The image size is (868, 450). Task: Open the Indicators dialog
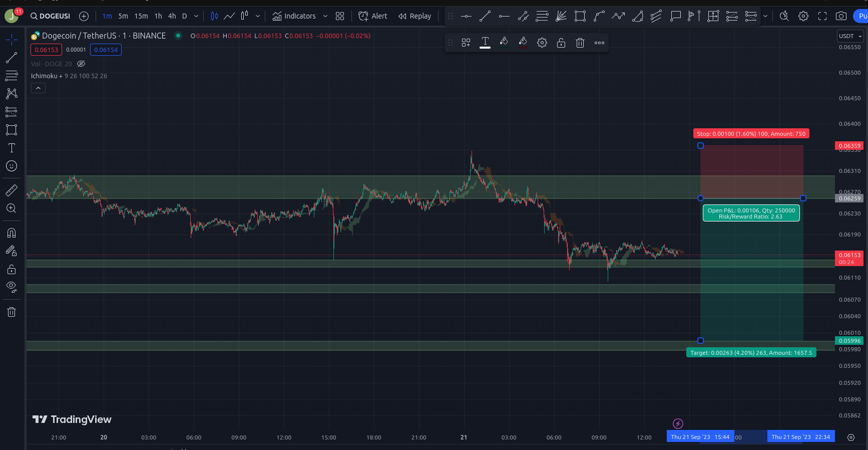pos(294,16)
